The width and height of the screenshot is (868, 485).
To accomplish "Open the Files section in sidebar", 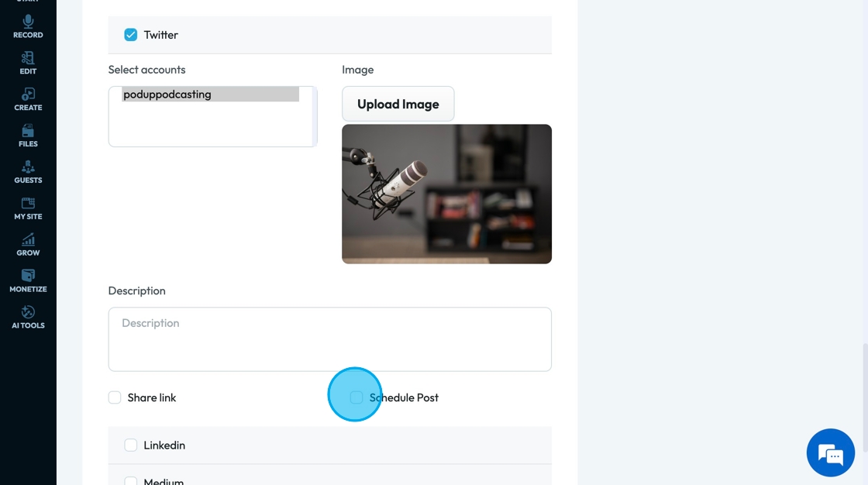I will point(28,136).
